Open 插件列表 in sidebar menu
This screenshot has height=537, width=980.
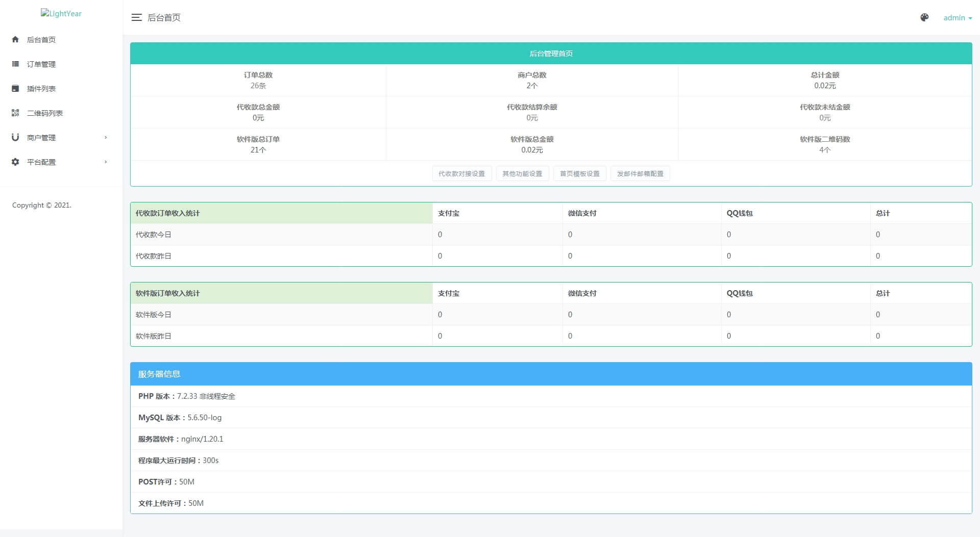click(41, 89)
